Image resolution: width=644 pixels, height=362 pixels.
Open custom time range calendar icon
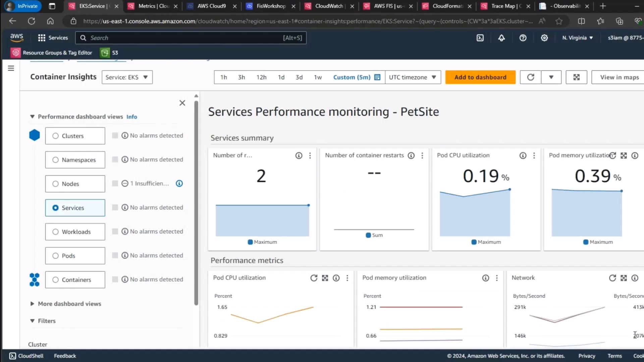(x=377, y=77)
